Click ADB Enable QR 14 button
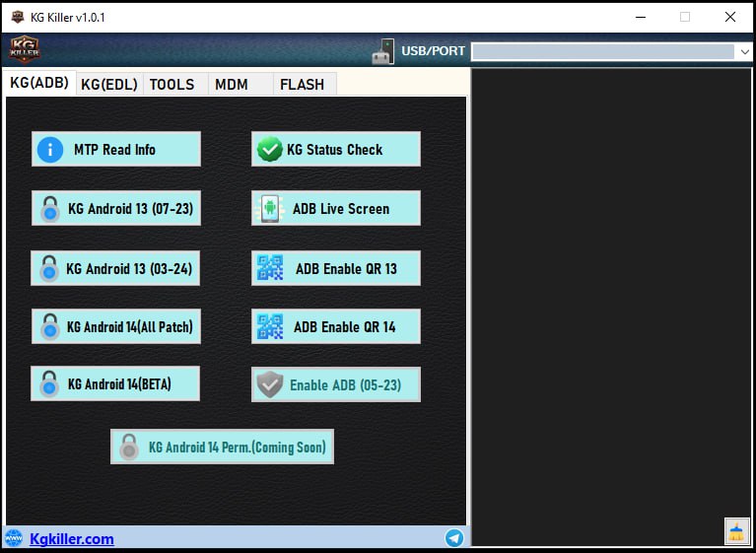 [x=336, y=326]
